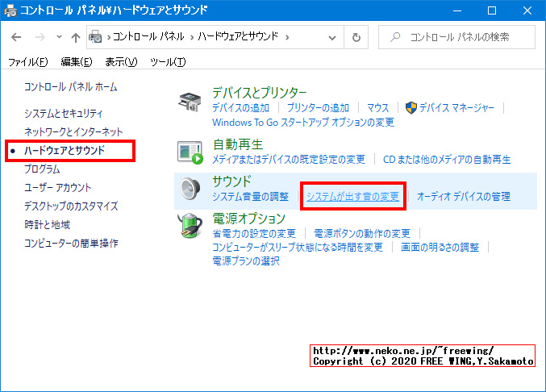Click コンピューターがスリープ状態になる時間を変更 link
Image resolution: width=546 pixels, height=392 pixels.
(298, 247)
